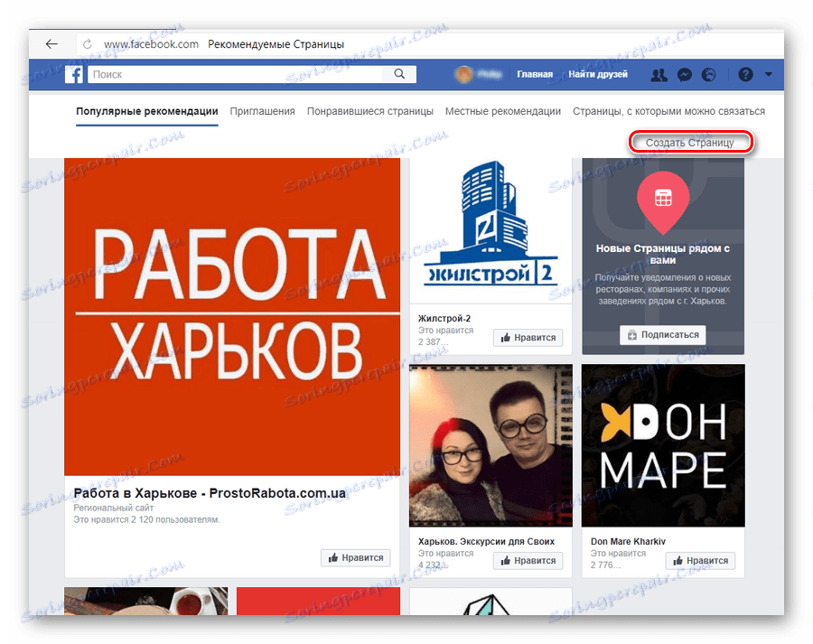Click the browser back arrow
Viewport: 813px width, 644px height.
[x=51, y=43]
